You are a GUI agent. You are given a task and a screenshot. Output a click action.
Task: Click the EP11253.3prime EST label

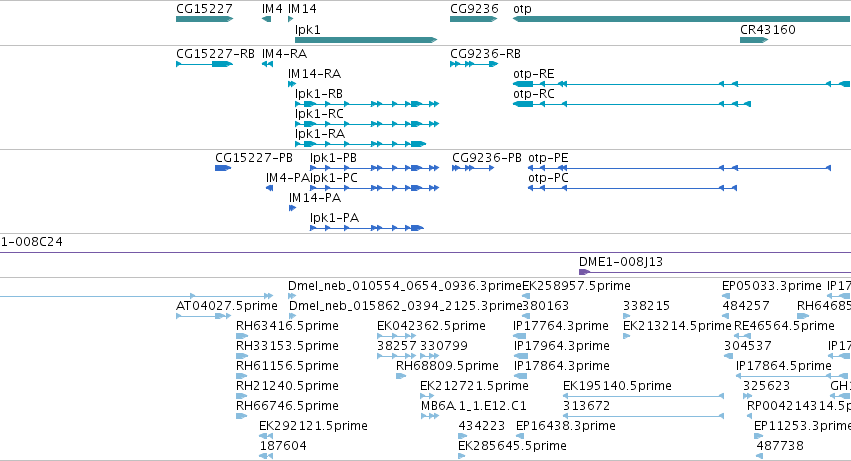[x=802, y=426]
